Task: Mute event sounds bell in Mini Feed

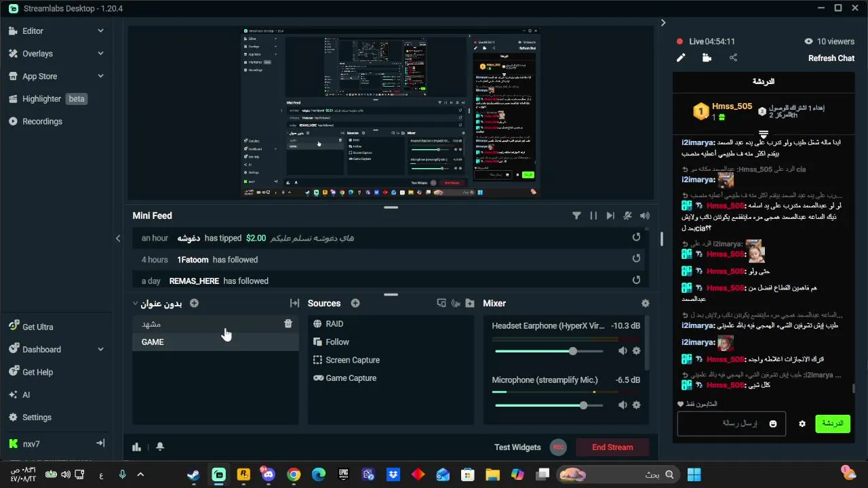Action: (x=628, y=216)
